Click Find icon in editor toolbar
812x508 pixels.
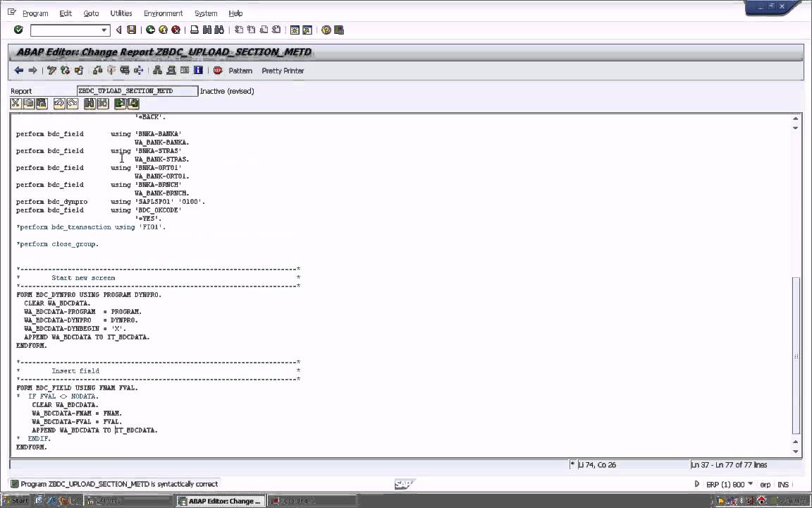tap(90, 104)
